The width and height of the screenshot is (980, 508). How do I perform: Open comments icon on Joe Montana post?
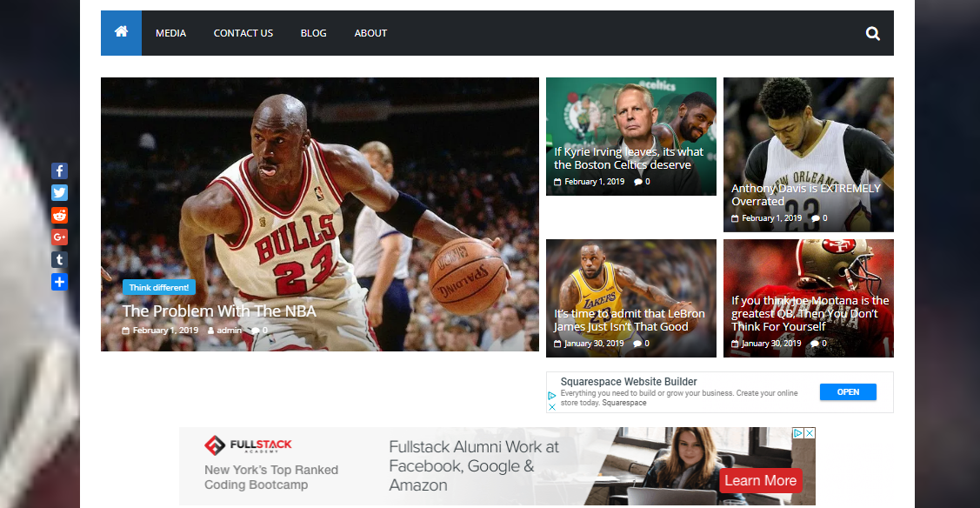815,344
